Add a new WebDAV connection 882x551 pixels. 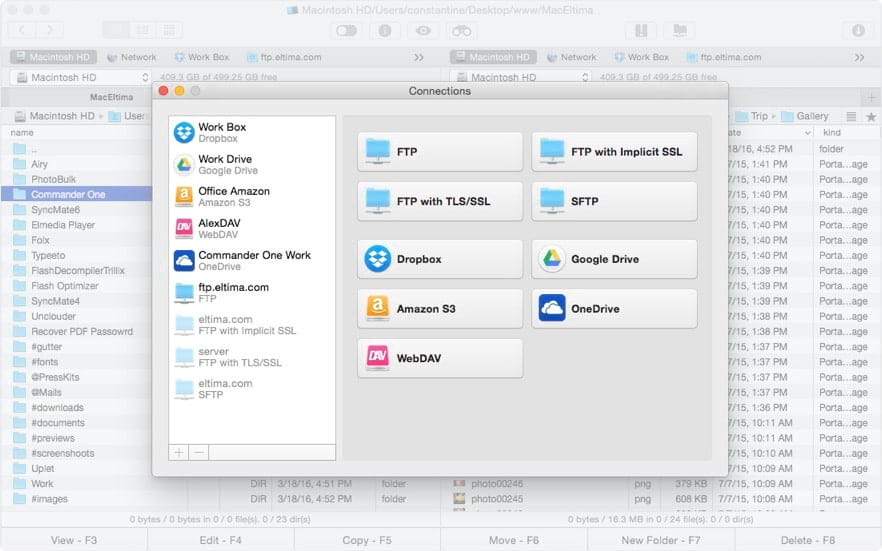click(440, 358)
